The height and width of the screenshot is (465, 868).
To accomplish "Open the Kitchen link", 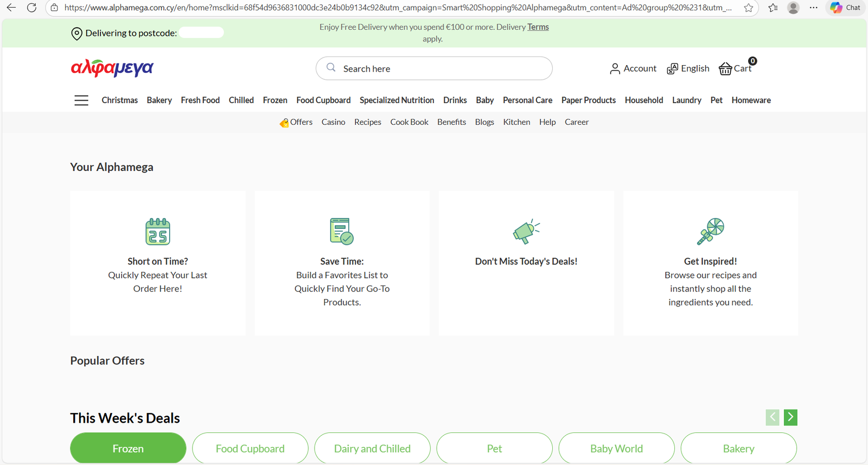I will [x=516, y=122].
